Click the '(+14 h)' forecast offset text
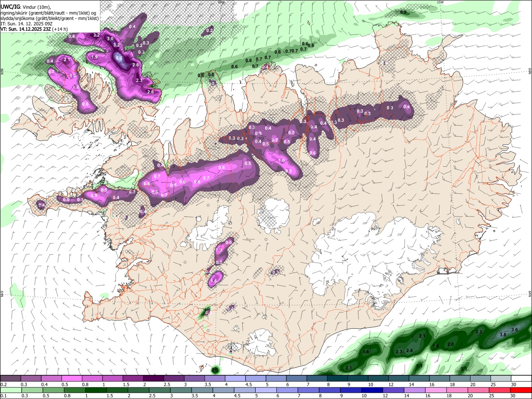 (61, 30)
